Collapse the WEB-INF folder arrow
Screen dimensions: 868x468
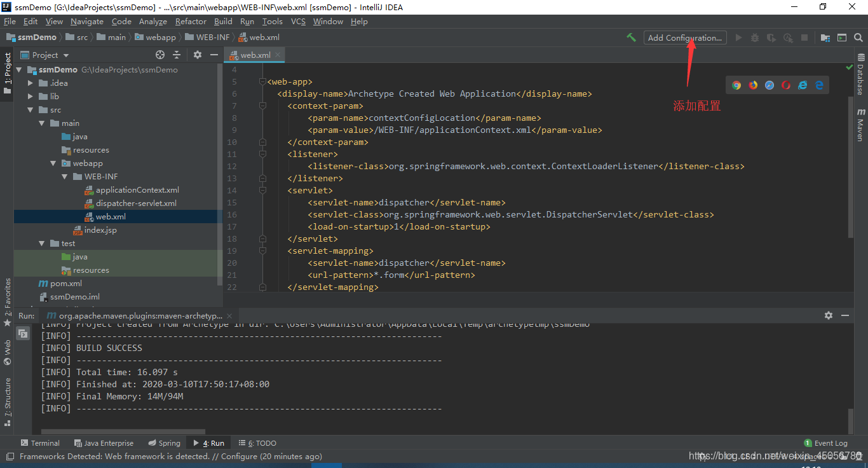(x=65, y=177)
